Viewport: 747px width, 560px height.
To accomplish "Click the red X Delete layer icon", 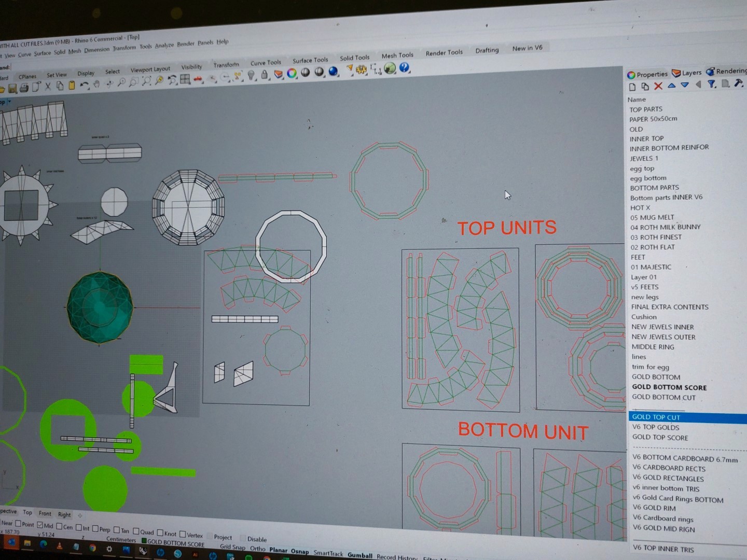I will pyautogui.click(x=658, y=86).
